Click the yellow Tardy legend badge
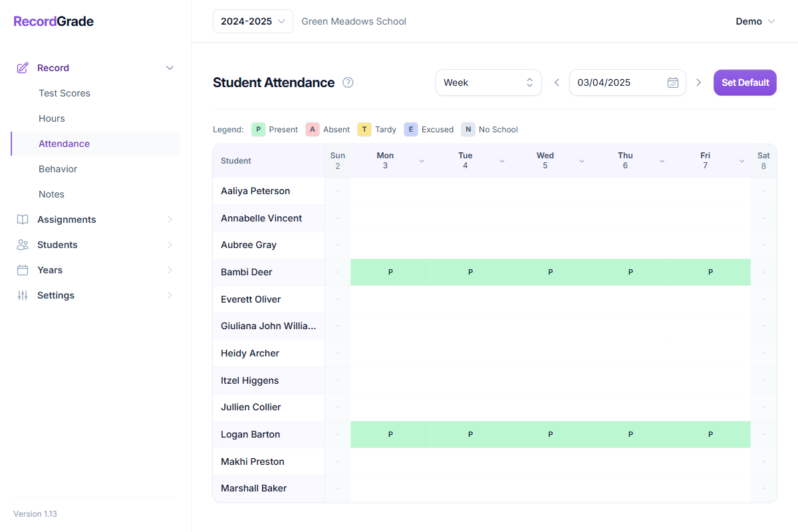Viewport: 798px width, 532px height. point(364,130)
